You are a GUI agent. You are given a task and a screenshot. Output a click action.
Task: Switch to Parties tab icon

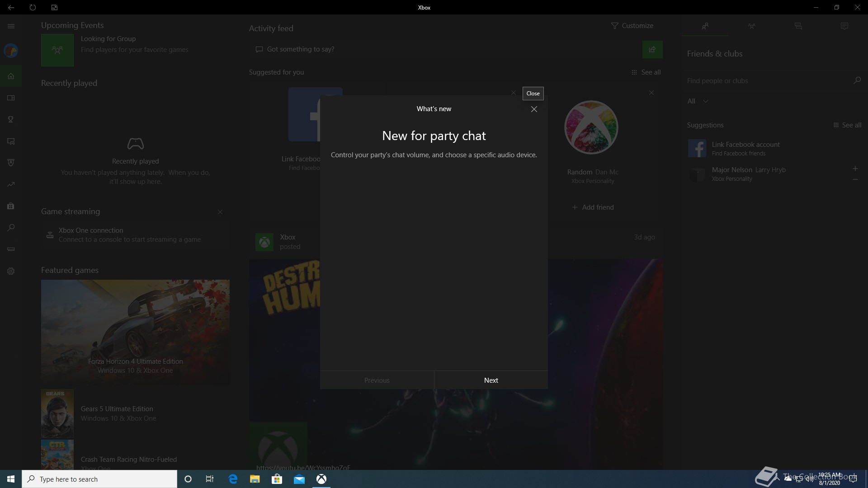[x=751, y=26]
